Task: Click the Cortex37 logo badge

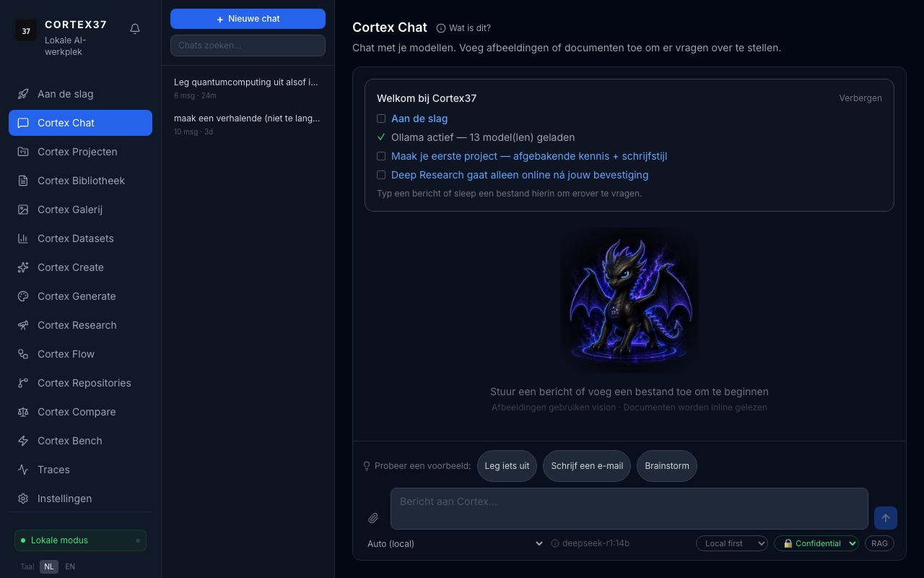Action: tap(26, 30)
